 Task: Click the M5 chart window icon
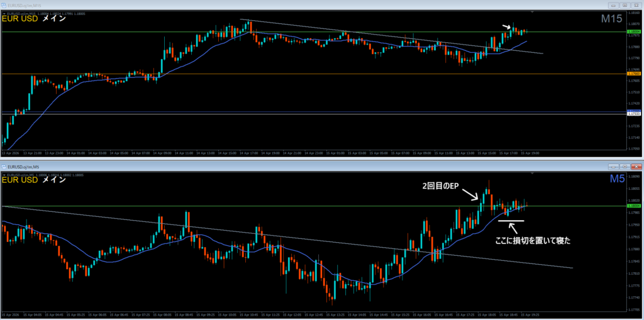coord(5,167)
